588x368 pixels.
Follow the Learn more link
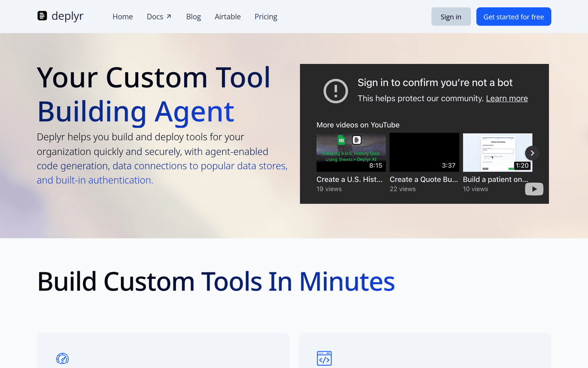pos(507,99)
